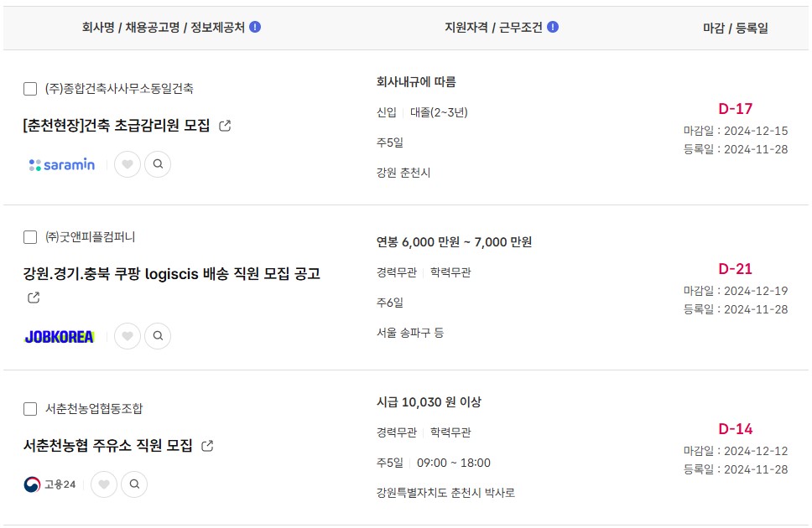The height and width of the screenshot is (528, 812).
Task: Check the box for (주)종합건축사사무소동일건축
Action: point(30,89)
